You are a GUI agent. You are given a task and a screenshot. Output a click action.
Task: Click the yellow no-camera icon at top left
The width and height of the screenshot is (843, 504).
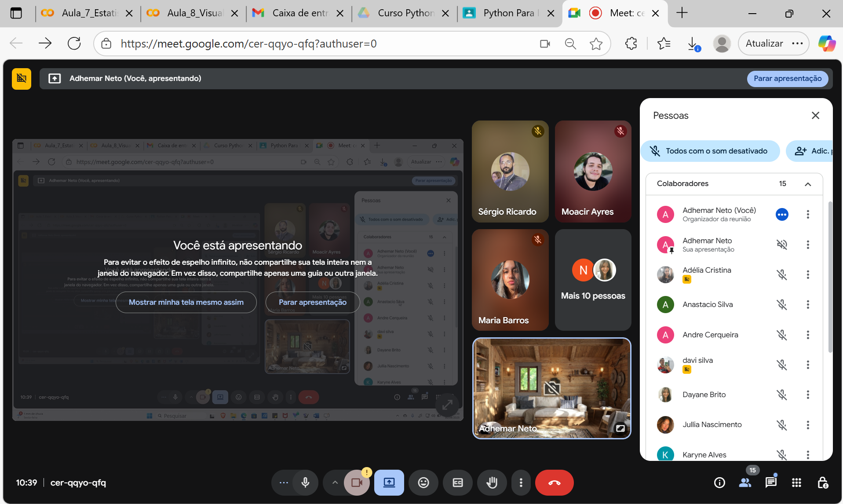tap(22, 79)
